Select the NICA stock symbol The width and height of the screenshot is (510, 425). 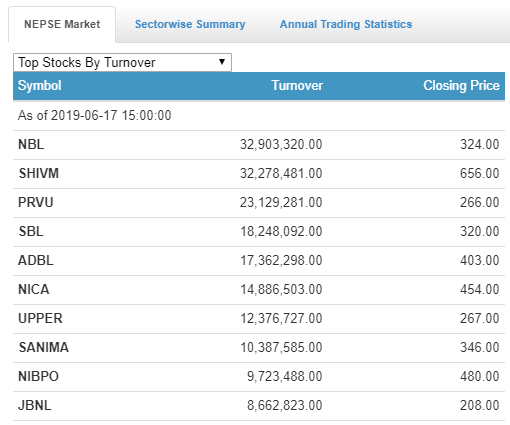[34, 289]
